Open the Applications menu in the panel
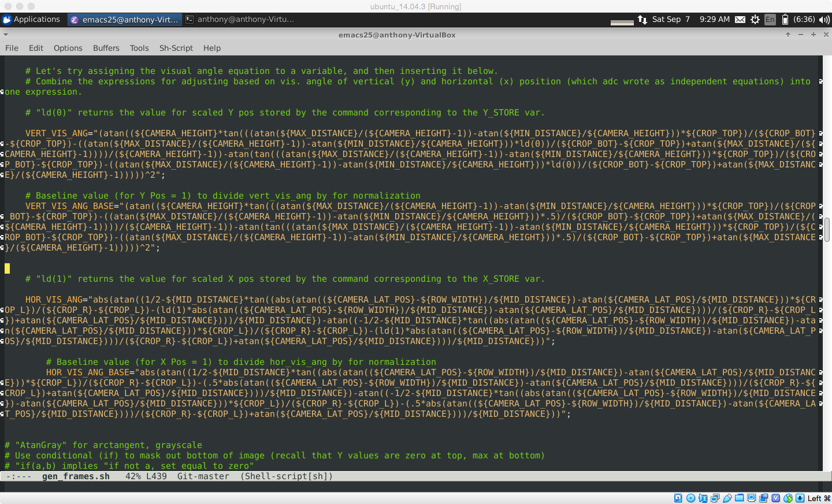 tap(31, 20)
